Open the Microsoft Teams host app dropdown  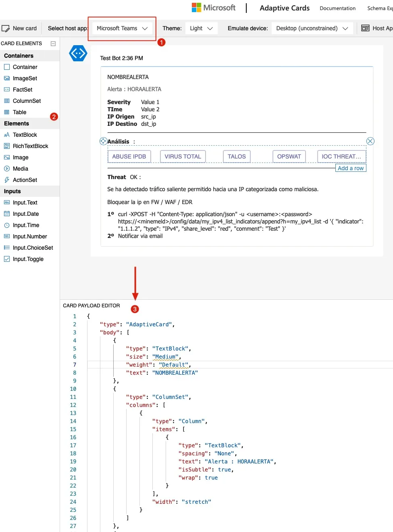[x=122, y=28]
